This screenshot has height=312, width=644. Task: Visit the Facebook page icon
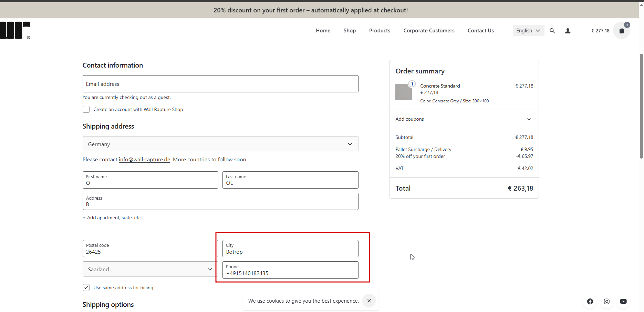(590, 301)
